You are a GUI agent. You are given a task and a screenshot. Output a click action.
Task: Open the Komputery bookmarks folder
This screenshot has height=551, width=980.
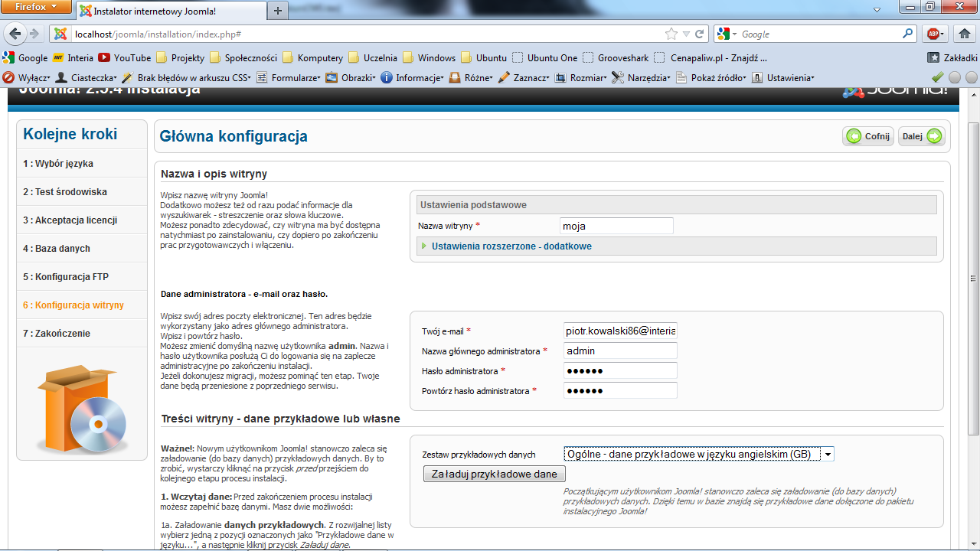pyautogui.click(x=312, y=57)
